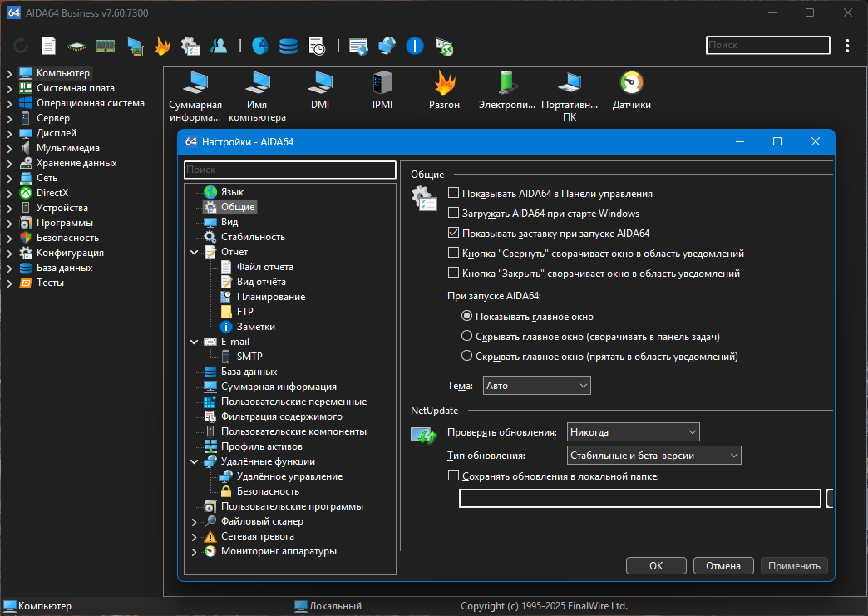Viewport: 868px width, 616px height.
Task: Click the monitor with card toolbar icon
Action: click(x=135, y=46)
